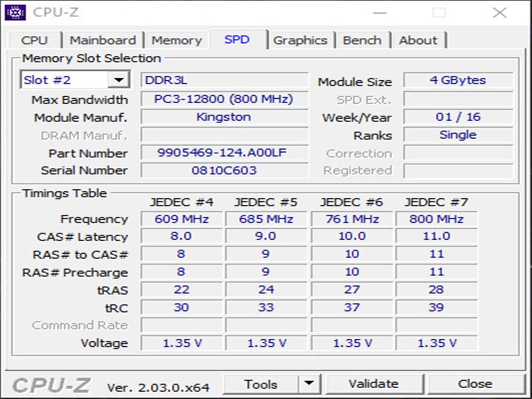Screen dimensions: 532x399
Task: Select the PC3-12800 (800 MHz) bandwidth value
Action: (224, 99)
